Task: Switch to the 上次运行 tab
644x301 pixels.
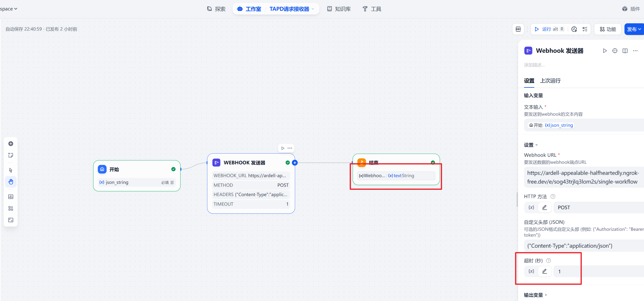Action: (x=550, y=81)
